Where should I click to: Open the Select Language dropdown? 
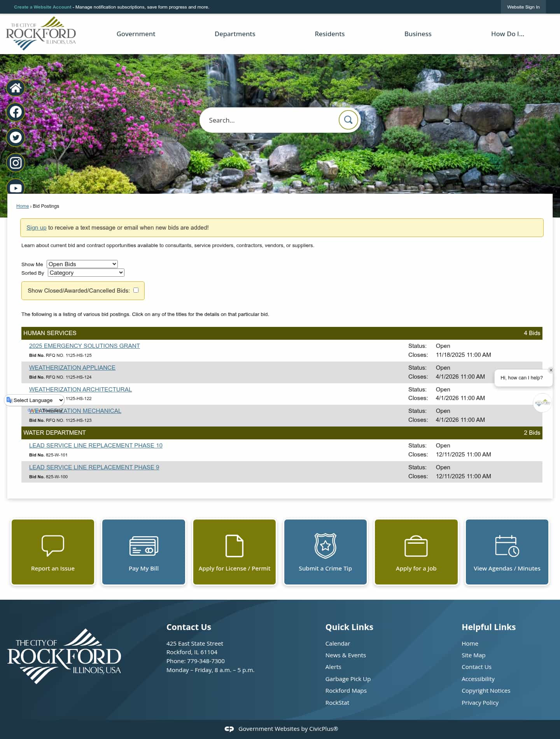coord(34,400)
